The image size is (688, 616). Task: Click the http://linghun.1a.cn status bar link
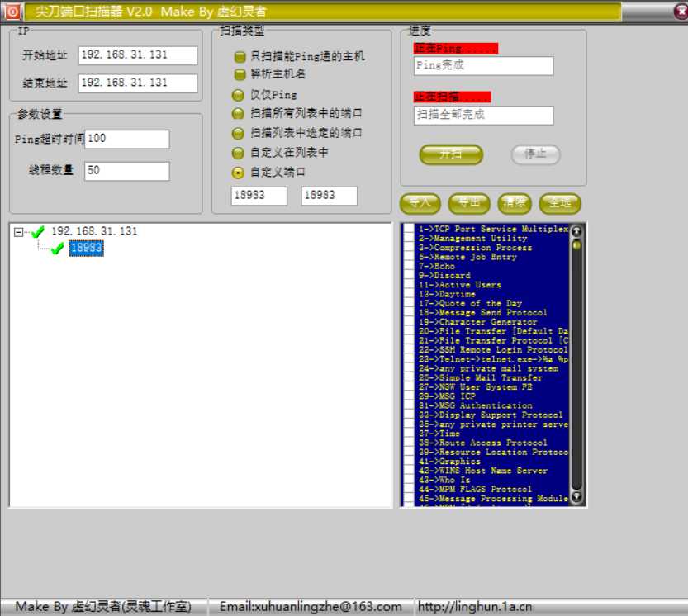pos(474,607)
